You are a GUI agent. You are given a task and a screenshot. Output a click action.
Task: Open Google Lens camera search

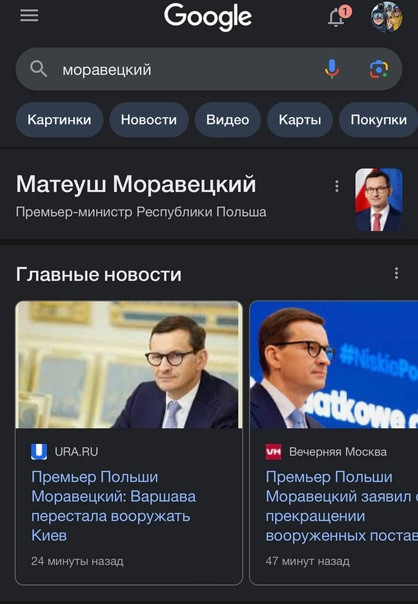379,69
